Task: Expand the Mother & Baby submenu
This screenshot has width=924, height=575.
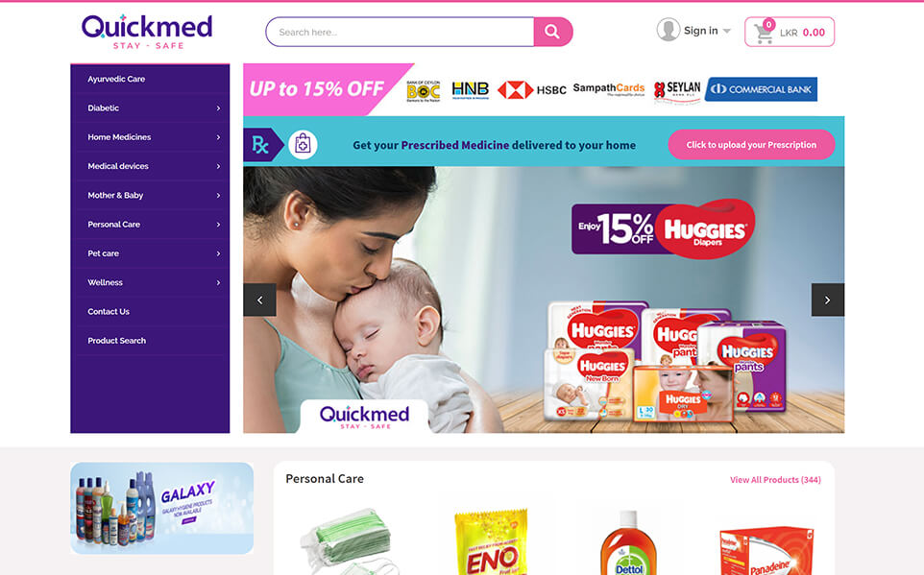Action: (x=218, y=196)
